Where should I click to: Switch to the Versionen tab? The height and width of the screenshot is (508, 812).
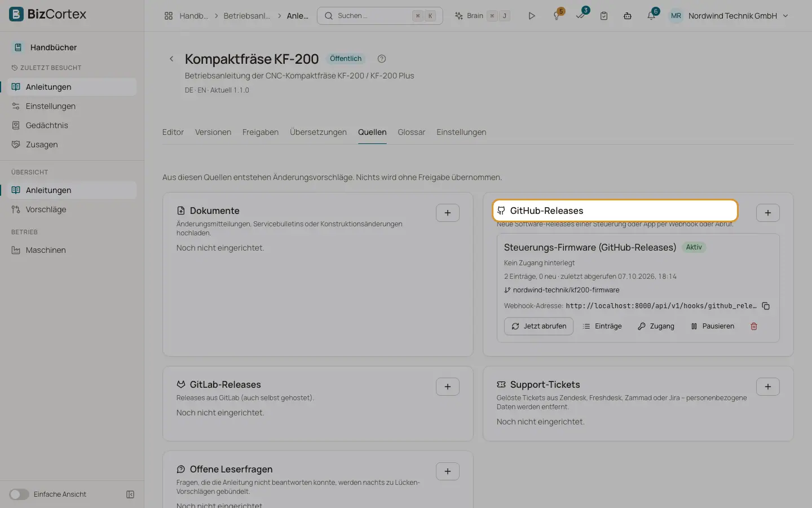click(x=213, y=132)
